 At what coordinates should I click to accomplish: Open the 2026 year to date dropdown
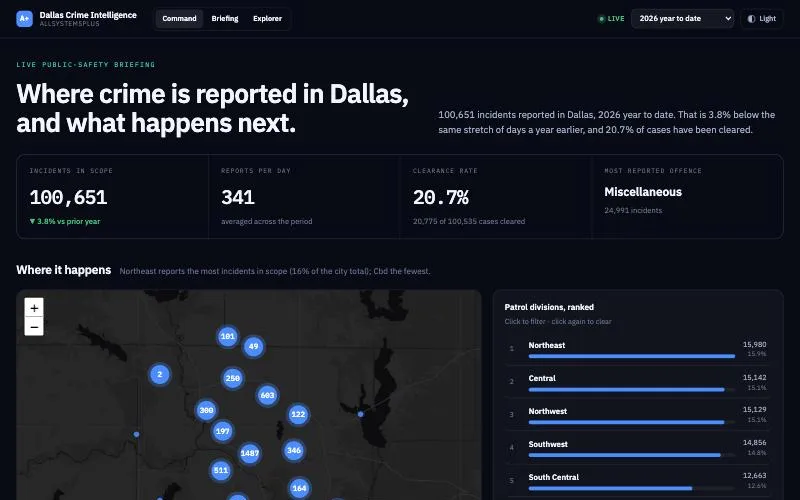coord(683,19)
